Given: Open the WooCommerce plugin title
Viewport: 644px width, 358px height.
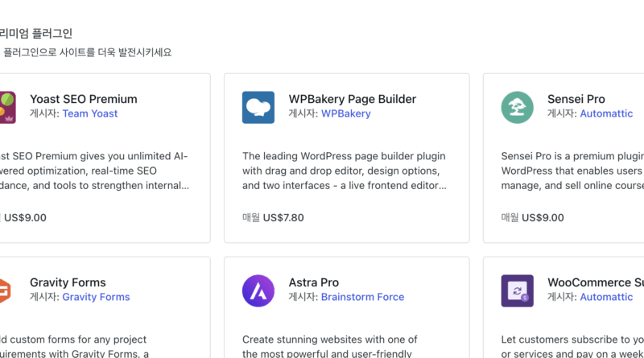Looking at the screenshot, I should point(596,282).
